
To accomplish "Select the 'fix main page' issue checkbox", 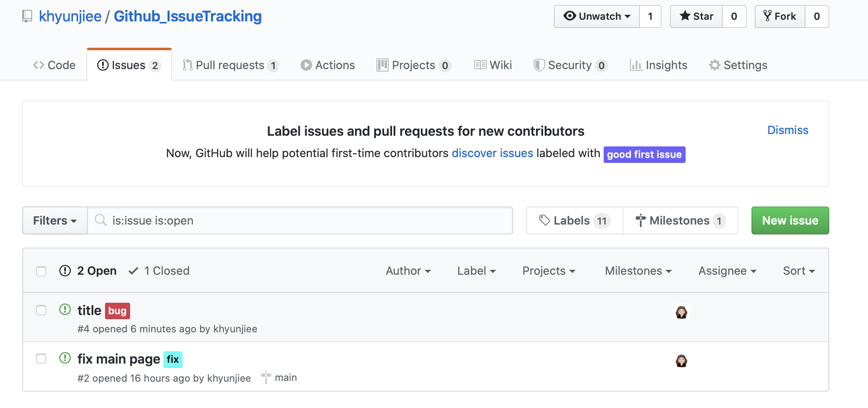I will tap(41, 359).
